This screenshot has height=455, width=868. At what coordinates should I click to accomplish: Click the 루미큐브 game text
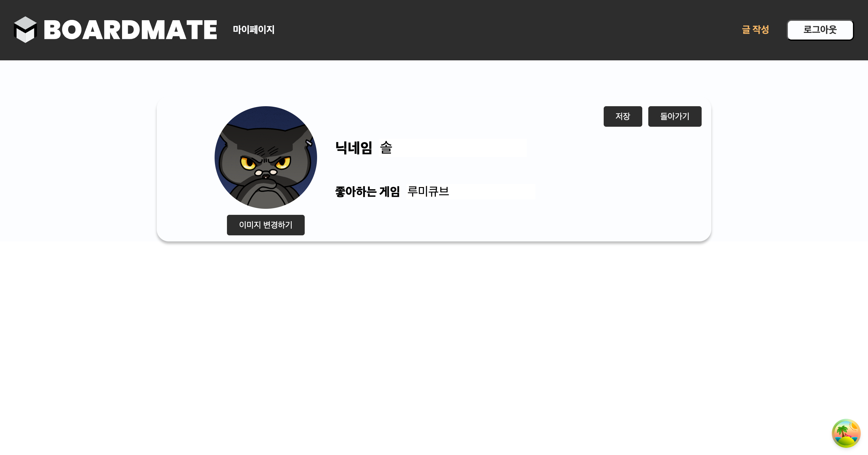(428, 191)
